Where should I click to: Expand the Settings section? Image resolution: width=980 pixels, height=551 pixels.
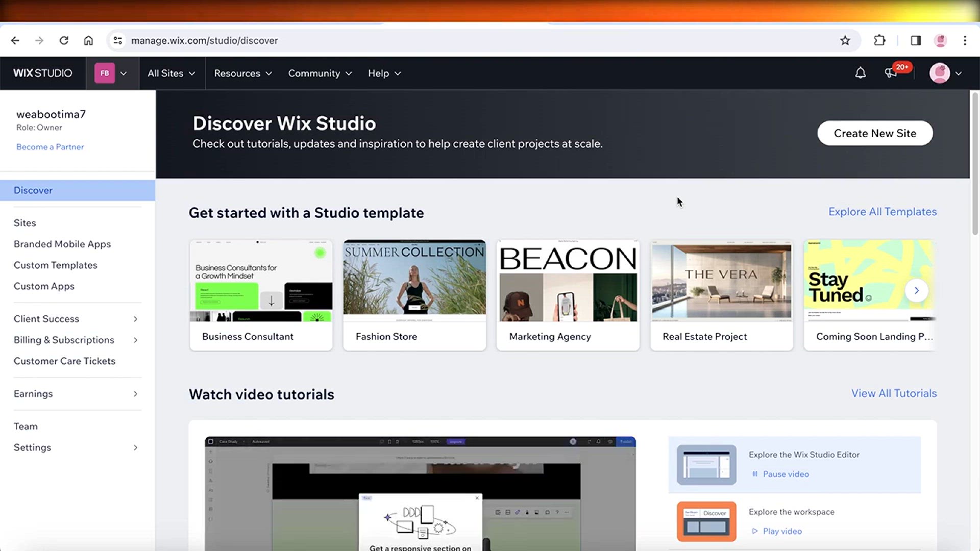pos(77,447)
